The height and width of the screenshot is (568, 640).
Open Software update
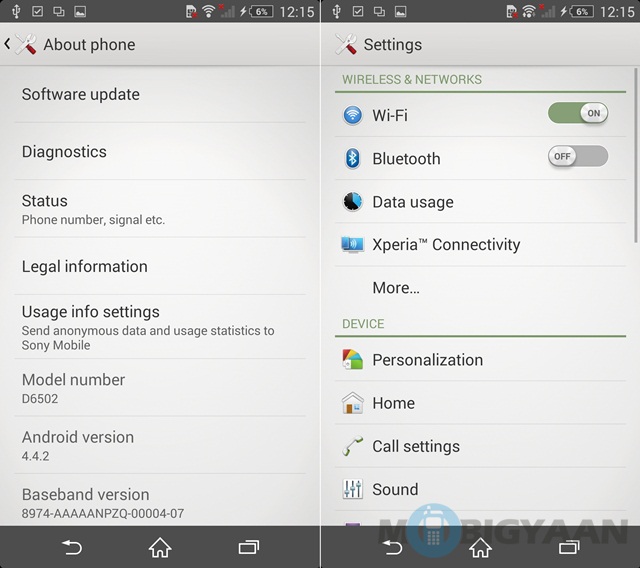pos(160,95)
